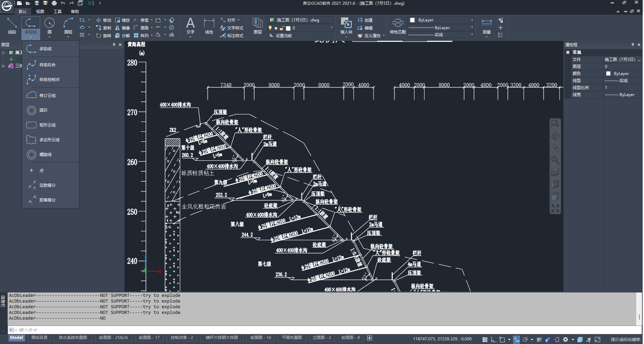Open the quick access toolbar customize arrow
The width and height of the screenshot is (644, 344).
(100, 3)
